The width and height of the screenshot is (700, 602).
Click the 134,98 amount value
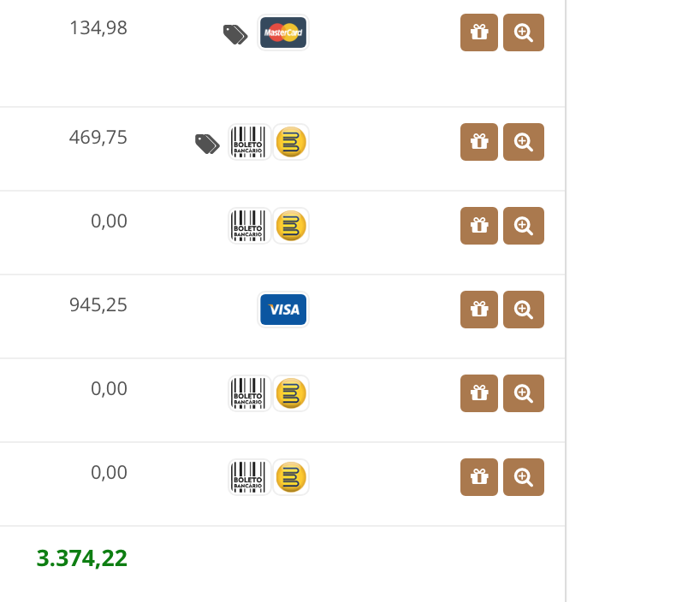coord(98,28)
